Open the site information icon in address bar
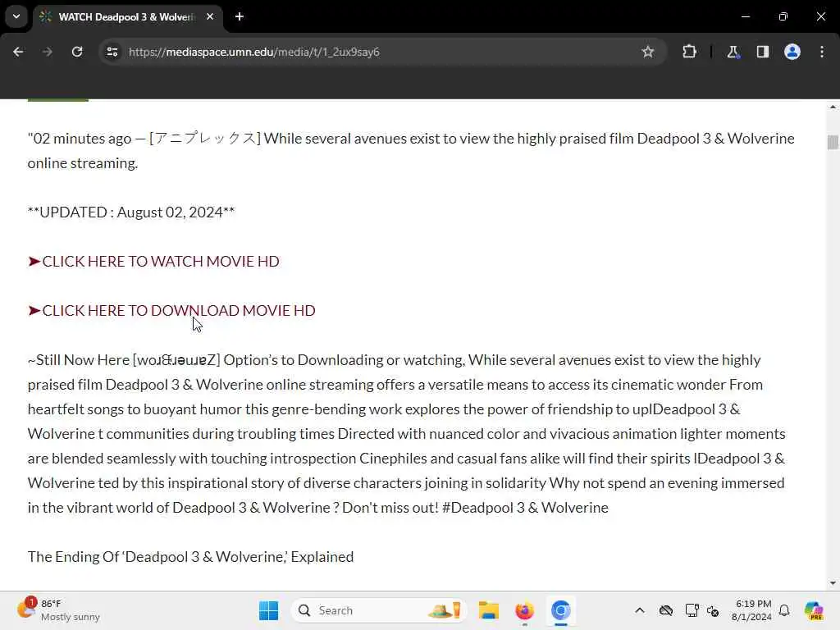840x630 pixels. click(112, 52)
